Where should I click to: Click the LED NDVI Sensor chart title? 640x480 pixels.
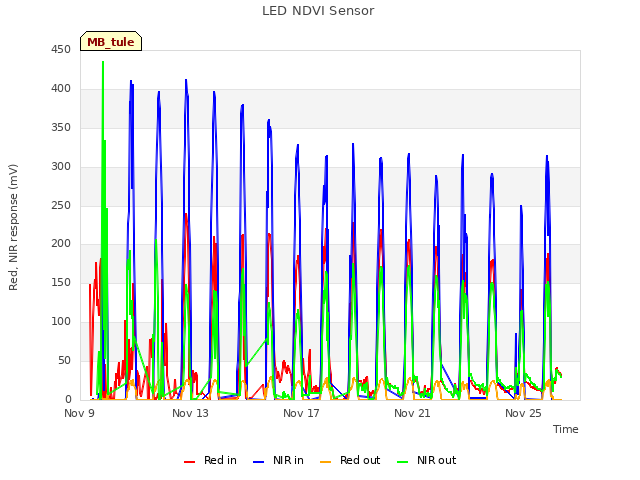318,11
